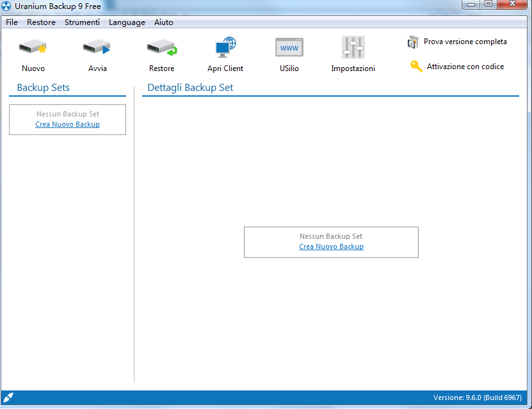
Task: Click Attivazione con codice text
Action: (465, 67)
